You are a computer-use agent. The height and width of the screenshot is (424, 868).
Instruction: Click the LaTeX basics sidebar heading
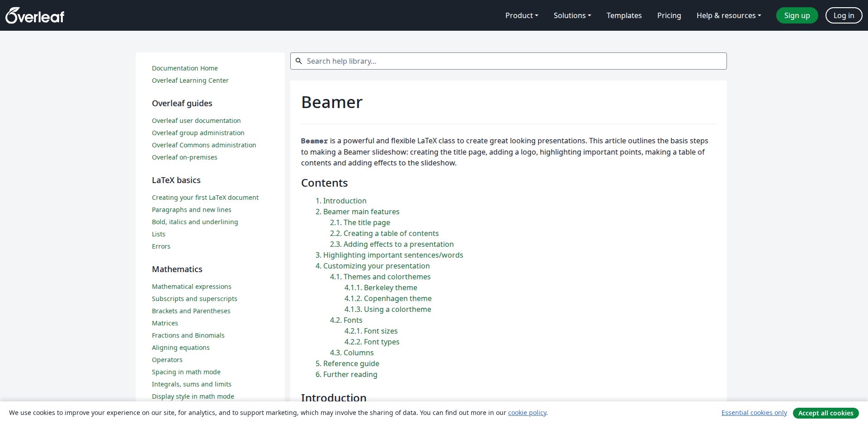[x=176, y=180]
